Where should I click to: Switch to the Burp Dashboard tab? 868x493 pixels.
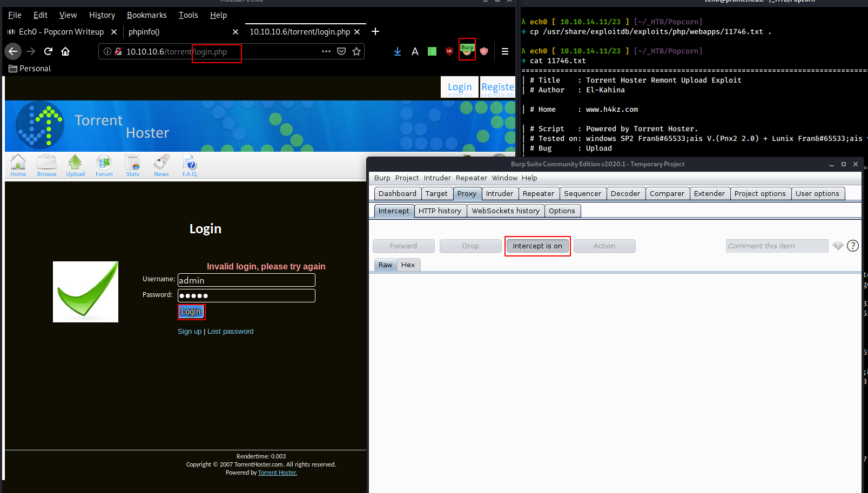(x=398, y=193)
